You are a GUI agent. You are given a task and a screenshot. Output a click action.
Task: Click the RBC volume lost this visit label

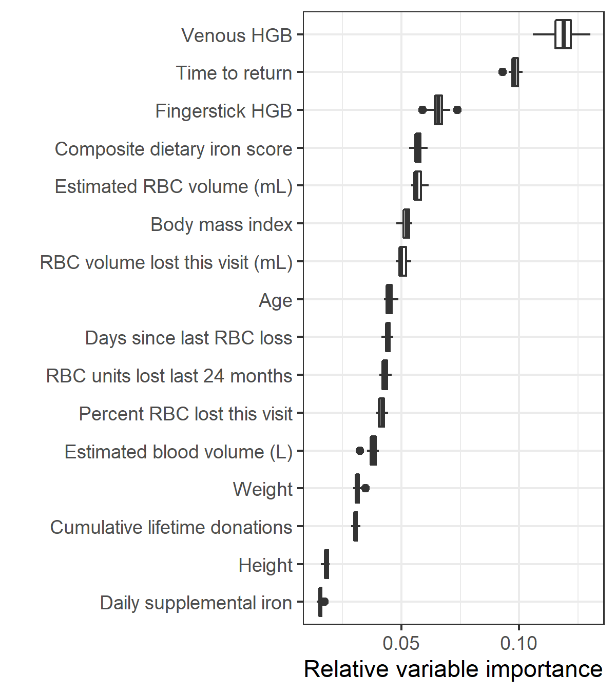tap(166, 262)
